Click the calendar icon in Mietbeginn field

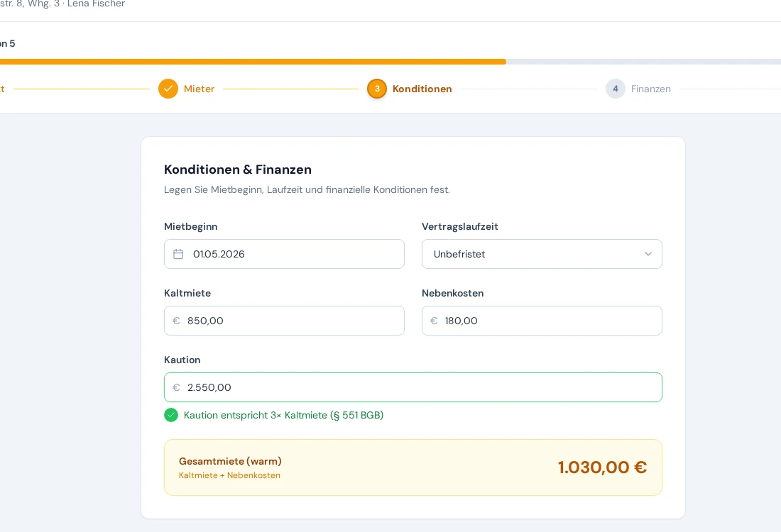point(178,254)
